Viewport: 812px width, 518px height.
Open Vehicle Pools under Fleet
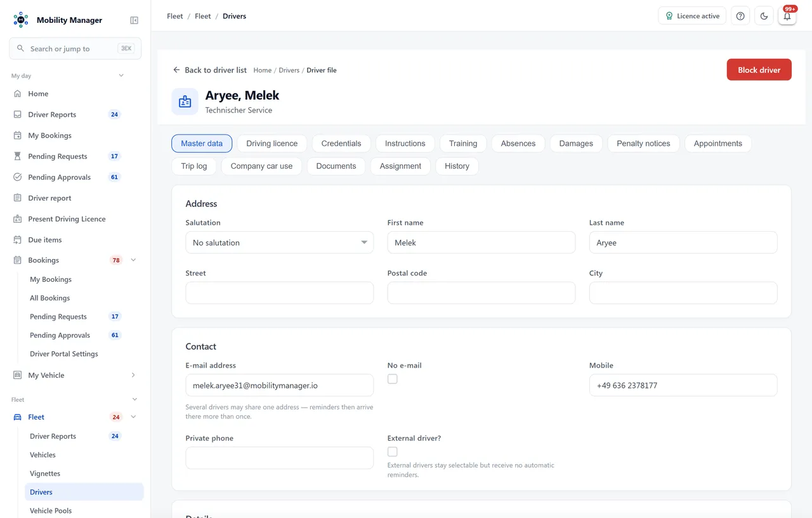click(51, 510)
